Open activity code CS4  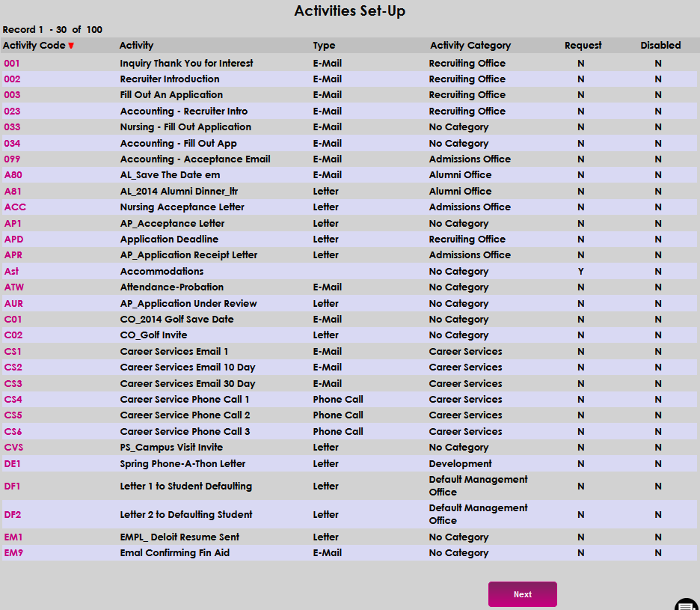(x=13, y=399)
